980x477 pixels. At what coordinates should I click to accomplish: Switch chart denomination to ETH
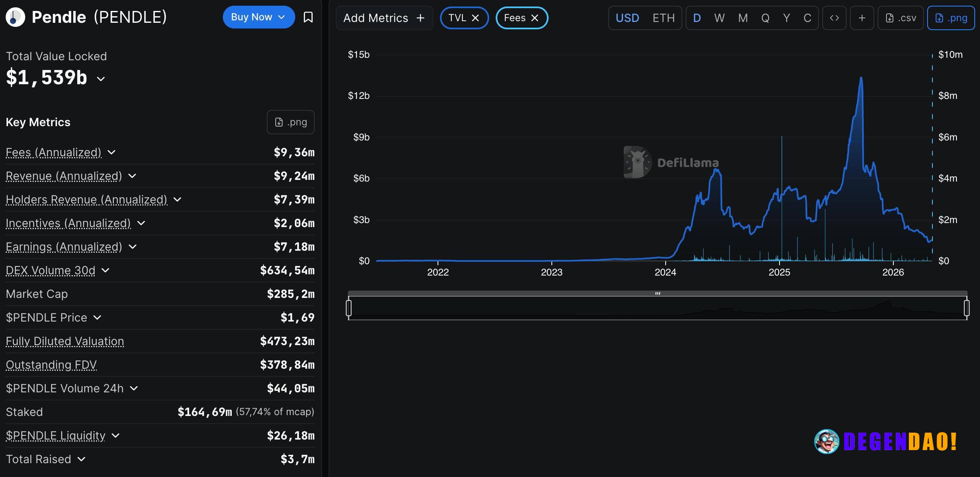pos(663,18)
